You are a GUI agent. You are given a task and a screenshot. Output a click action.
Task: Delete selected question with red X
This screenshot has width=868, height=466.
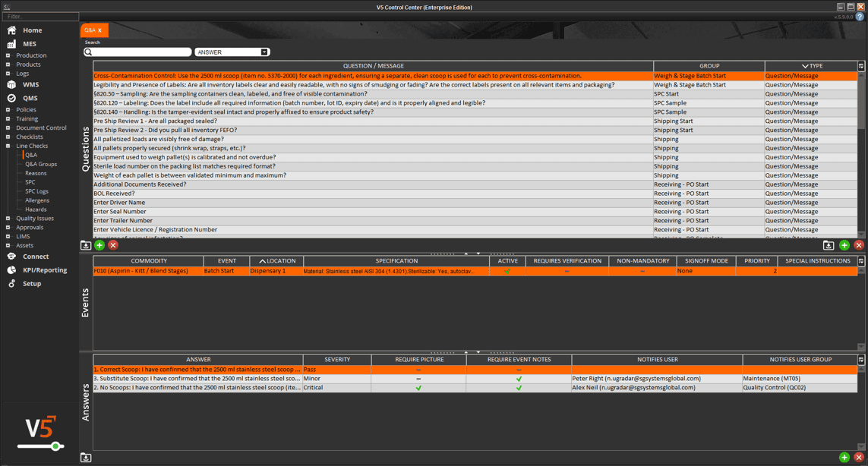point(113,245)
